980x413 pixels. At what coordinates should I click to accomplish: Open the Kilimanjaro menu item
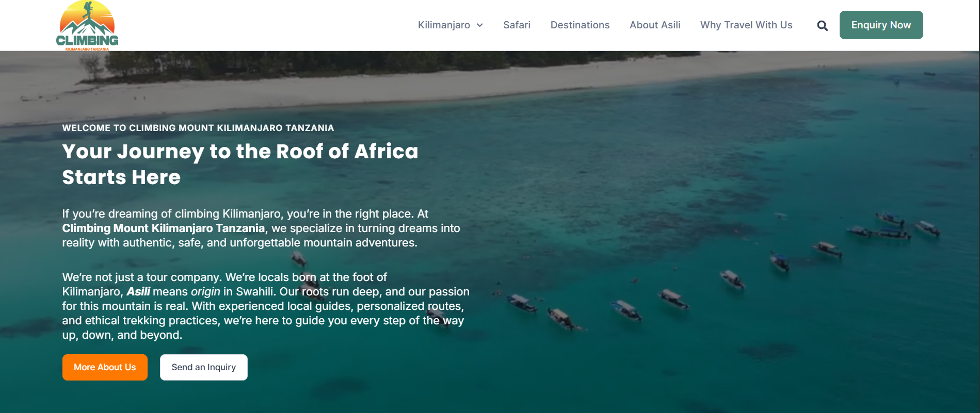444,25
